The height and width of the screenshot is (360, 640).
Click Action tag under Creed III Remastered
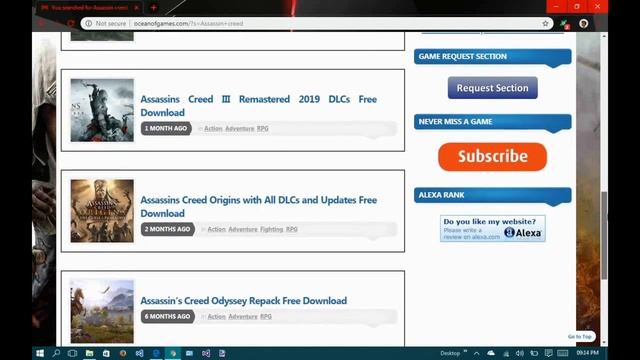[x=213, y=129]
